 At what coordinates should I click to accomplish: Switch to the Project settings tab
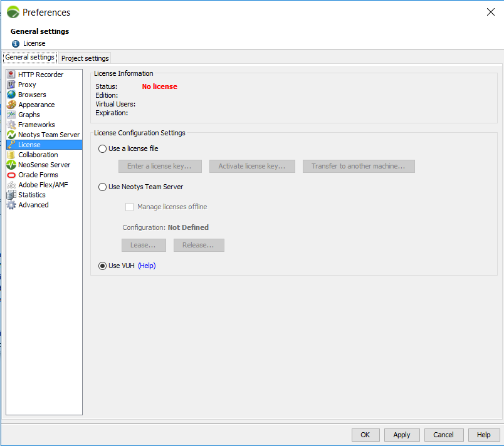[x=85, y=58]
